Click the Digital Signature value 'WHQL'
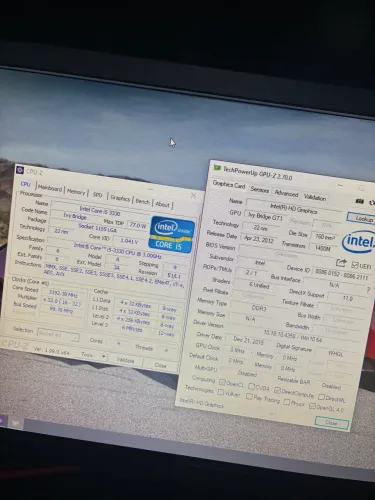 tap(335, 354)
